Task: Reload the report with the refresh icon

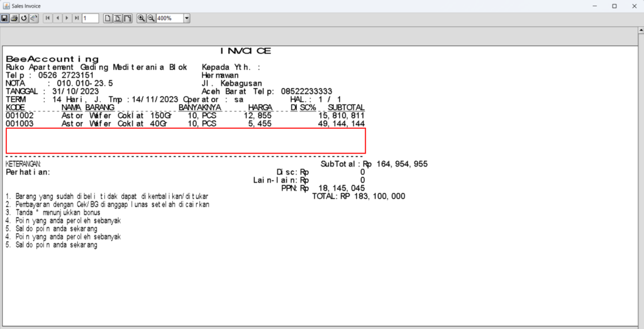Action: tap(24, 19)
